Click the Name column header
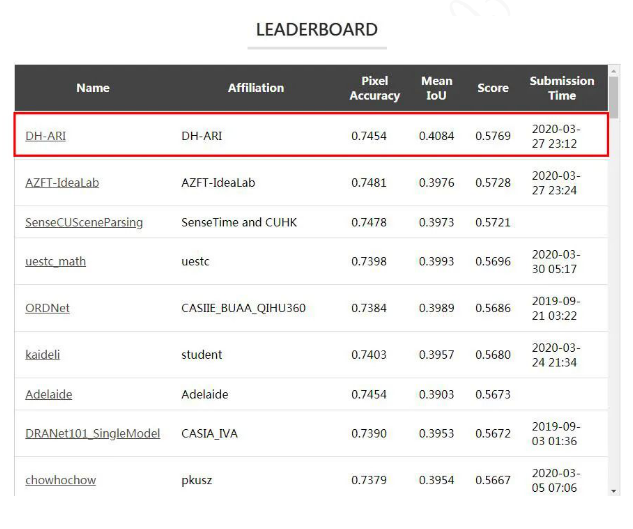Viewport: 633px width, 529px height. [x=93, y=88]
